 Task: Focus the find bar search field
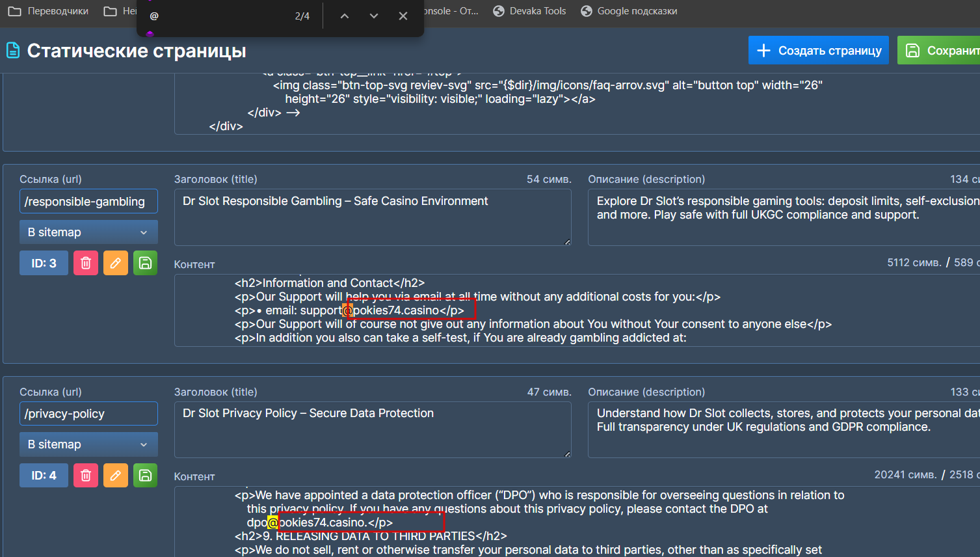(x=218, y=16)
